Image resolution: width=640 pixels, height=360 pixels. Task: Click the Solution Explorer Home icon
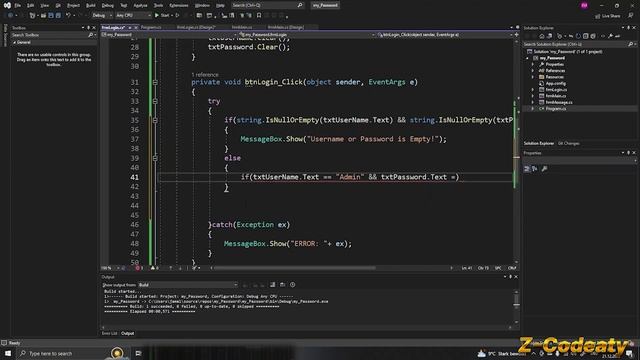[542, 36]
